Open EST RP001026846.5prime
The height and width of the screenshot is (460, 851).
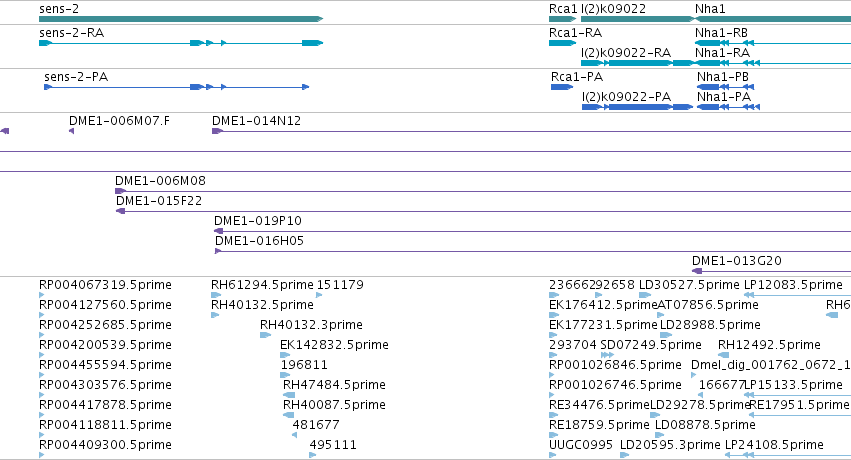click(615, 365)
